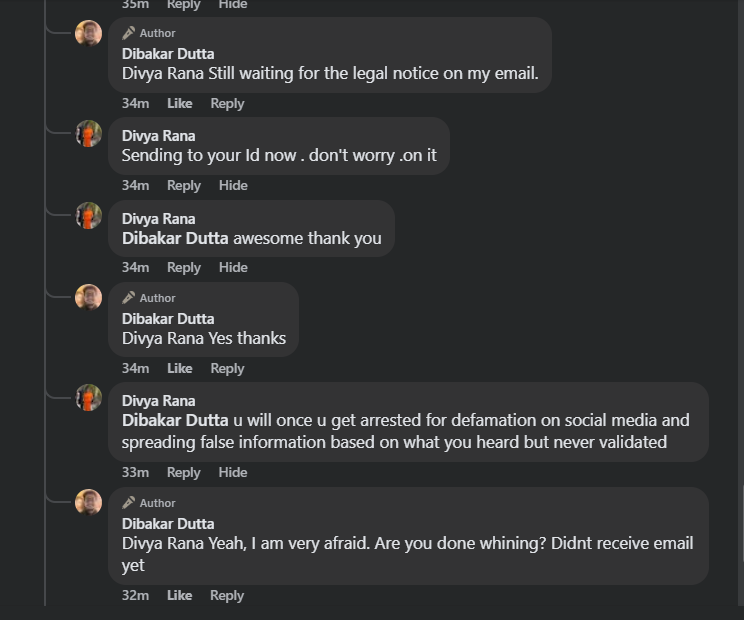Click the 33m timestamp on defamation comment
This screenshot has height=620, width=744.
[x=135, y=472]
